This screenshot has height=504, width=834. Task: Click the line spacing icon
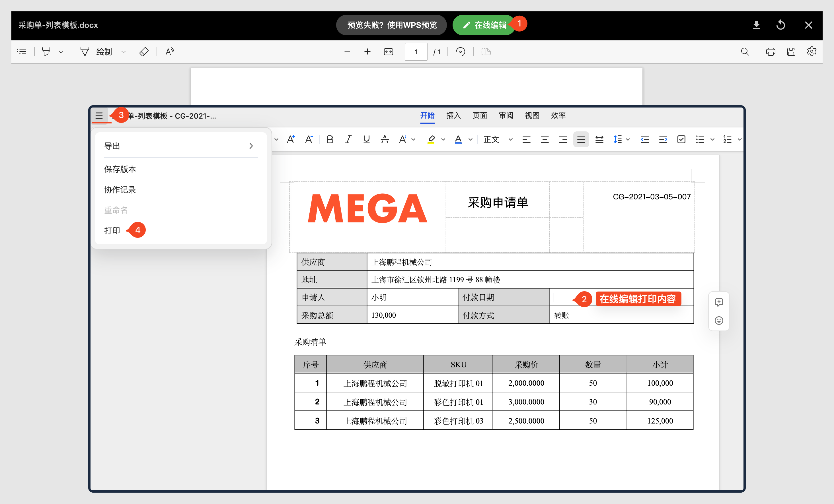click(617, 139)
